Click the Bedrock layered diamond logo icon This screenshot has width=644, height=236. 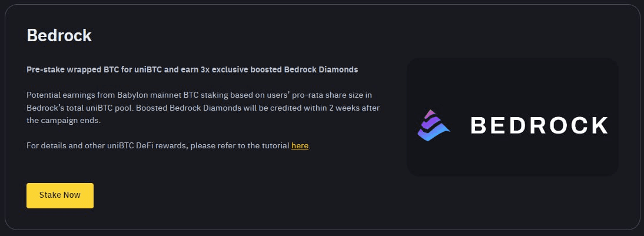pyautogui.click(x=433, y=125)
